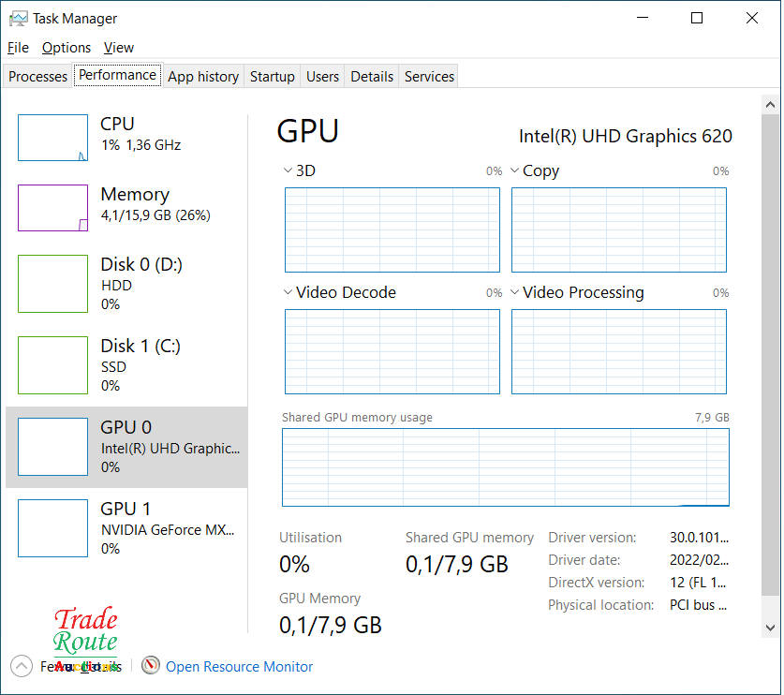Viewport: 784px width, 695px height.
Task: Switch to the Processes tab
Action: tap(37, 77)
